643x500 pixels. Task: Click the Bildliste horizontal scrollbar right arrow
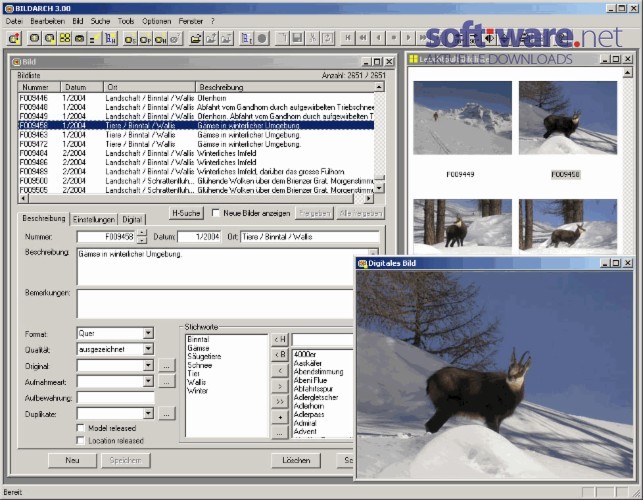pyautogui.click(x=368, y=199)
